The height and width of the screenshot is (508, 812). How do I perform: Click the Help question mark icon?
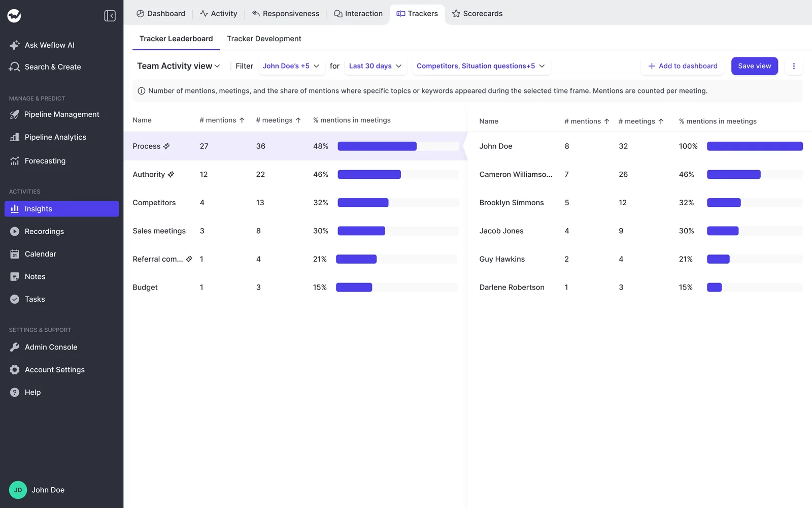pos(15,392)
